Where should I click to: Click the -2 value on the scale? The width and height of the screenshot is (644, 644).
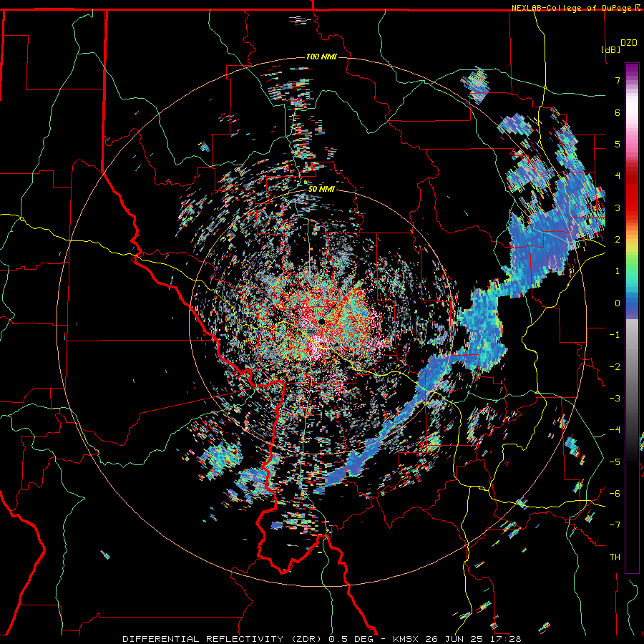615,367
